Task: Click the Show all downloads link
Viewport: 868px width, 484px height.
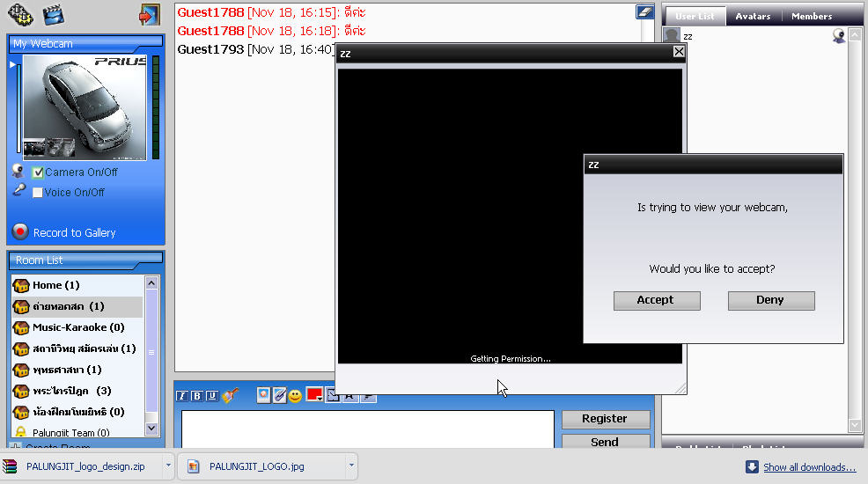Action: pos(809,467)
